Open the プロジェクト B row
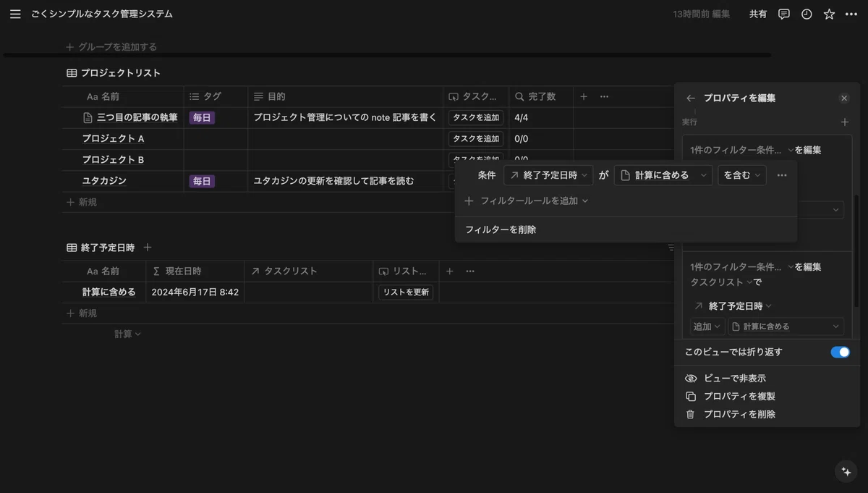 pyautogui.click(x=113, y=159)
